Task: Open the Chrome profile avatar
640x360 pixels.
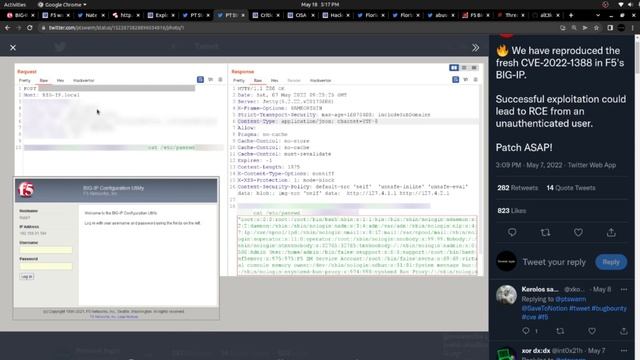Action: pyautogui.click(x=621, y=28)
